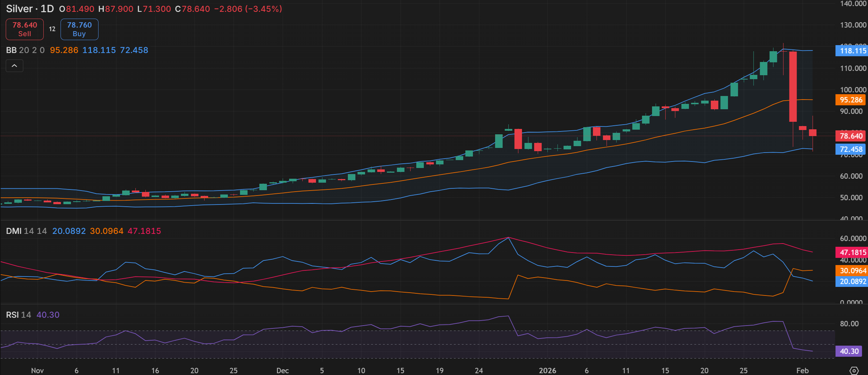This screenshot has height=375, width=868.
Task: Open chart settings hexagon gear icon
Action: [854, 370]
